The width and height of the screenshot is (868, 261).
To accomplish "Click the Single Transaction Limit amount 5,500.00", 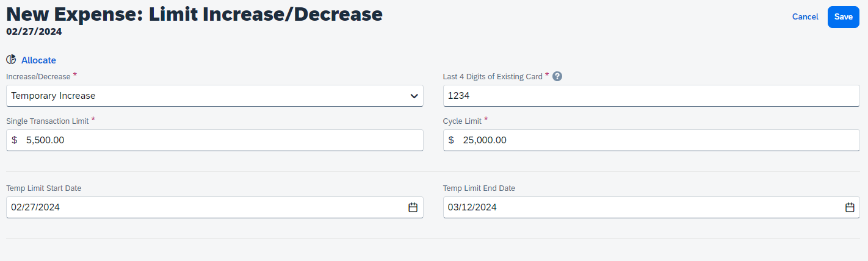I will point(45,140).
